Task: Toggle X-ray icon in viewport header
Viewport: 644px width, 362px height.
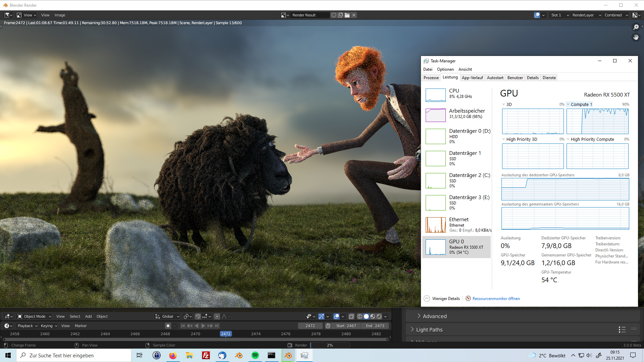Action: coord(351,316)
